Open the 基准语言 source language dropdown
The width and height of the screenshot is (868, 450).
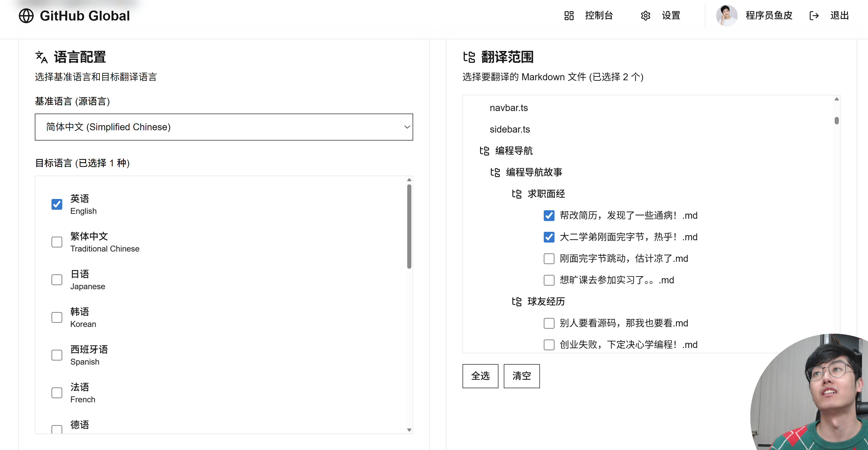point(224,127)
